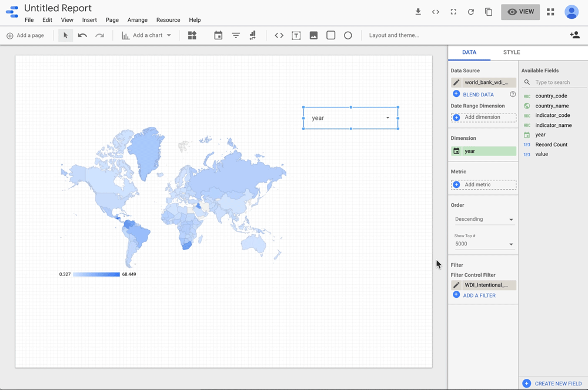Select year in Available Fields list
Screen dimensions: 588x390
click(x=540, y=135)
